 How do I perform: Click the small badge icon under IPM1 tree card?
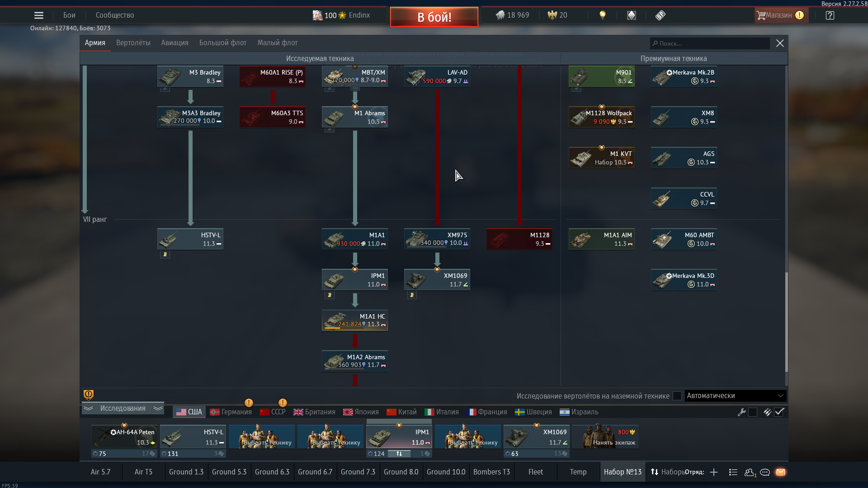pos(330,295)
